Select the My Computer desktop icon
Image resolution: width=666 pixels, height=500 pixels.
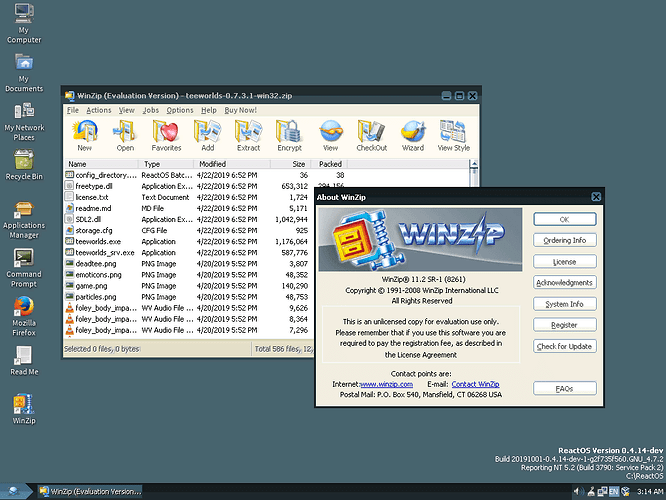click(x=24, y=23)
